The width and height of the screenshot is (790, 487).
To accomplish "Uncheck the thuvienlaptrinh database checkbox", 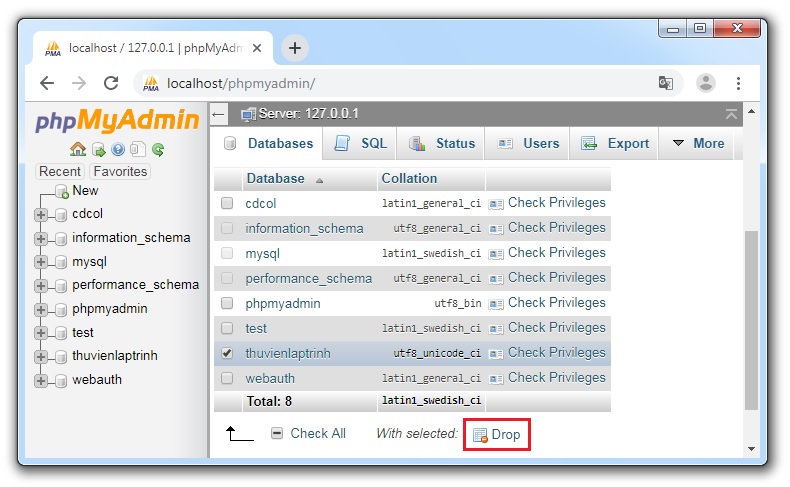I will [x=227, y=353].
